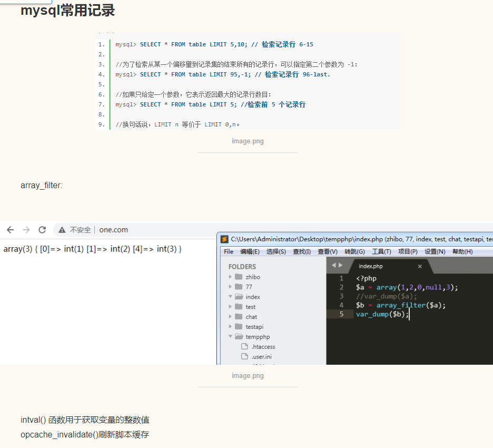The image size is (493, 448).
Task: Open the 查看(V) menu
Action: point(328,252)
